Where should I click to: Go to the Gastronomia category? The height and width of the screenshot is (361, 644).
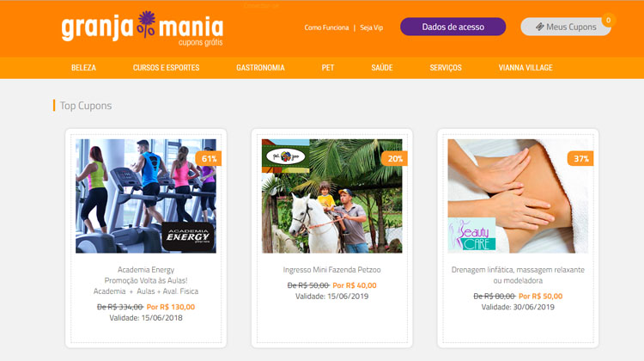[x=260, y=68]
